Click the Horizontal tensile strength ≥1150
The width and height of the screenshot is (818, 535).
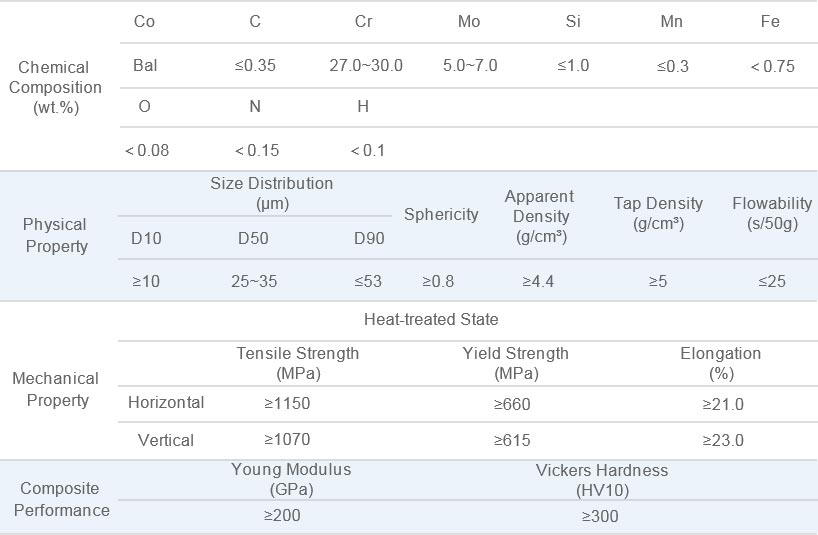tap(289, 404)
